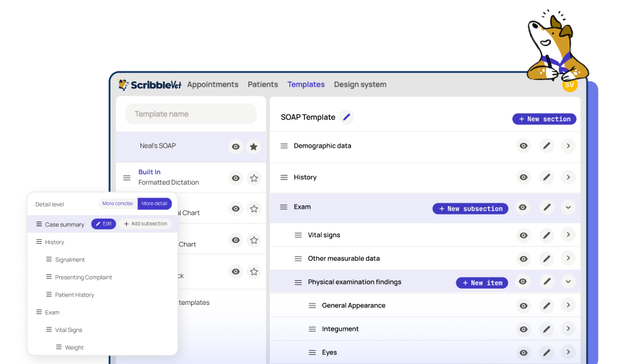Expand the History section chevron

pyautogui.click(x=568, y=177)
